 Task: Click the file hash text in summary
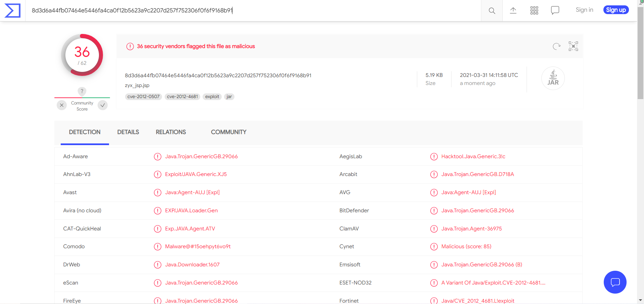coord(218,76)
